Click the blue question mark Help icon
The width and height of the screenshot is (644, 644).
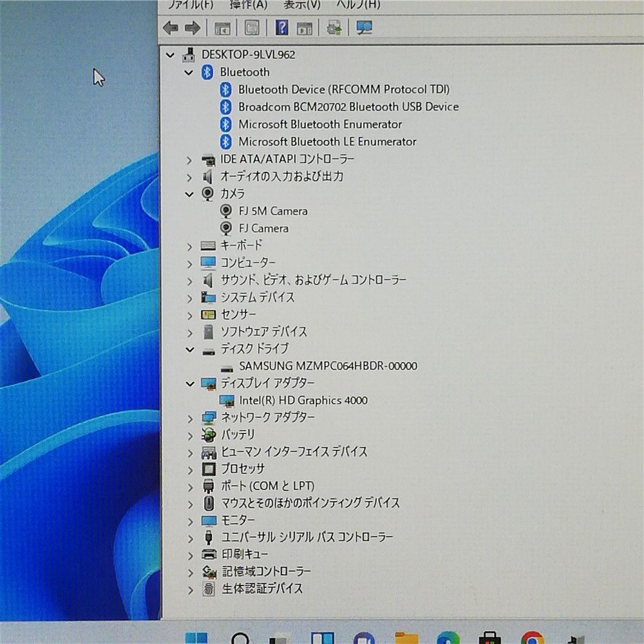coord(281,28)
